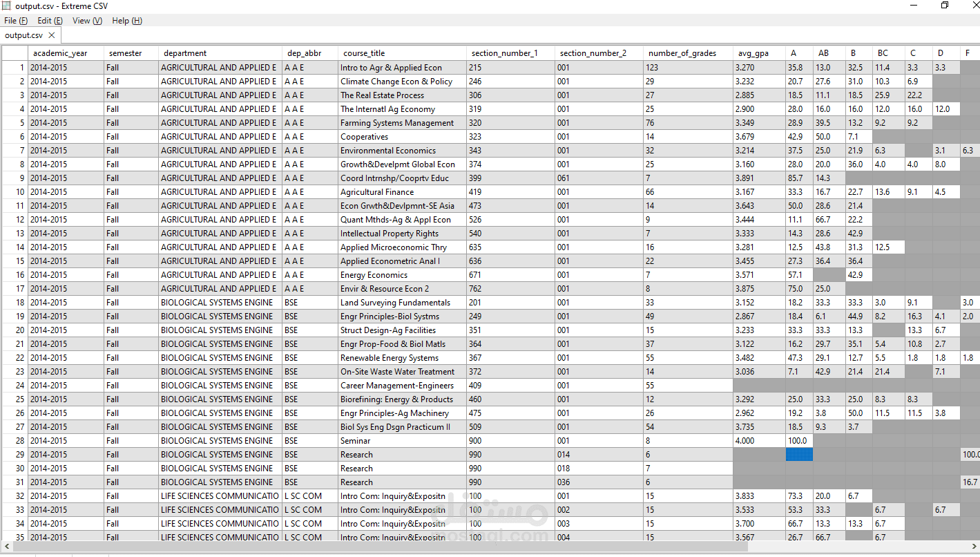
Task: Open the Help menu
Action: 127,21
